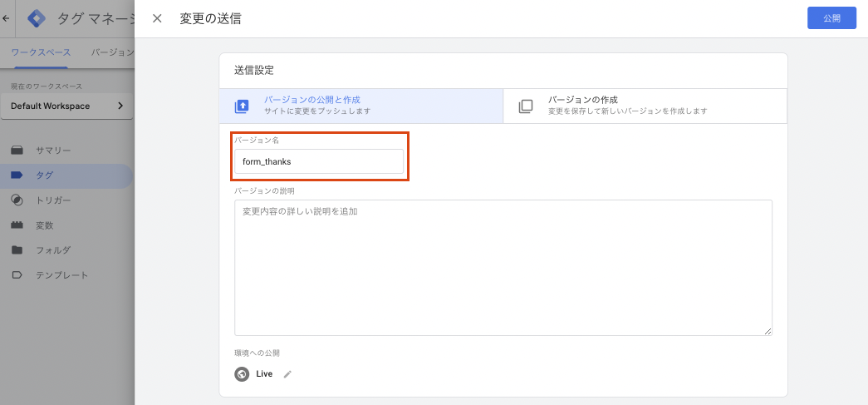
Task: Click the 変数 block icon
Action: 17,225
